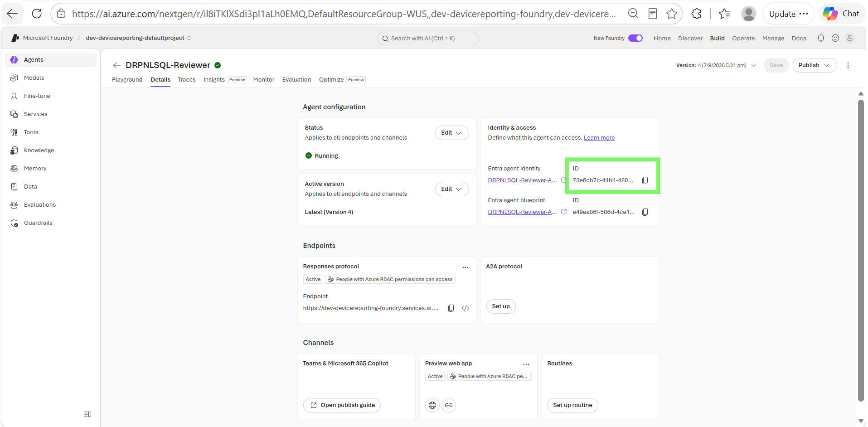
Task: Reload the page in browser
Action: click(x=37, y=14)
